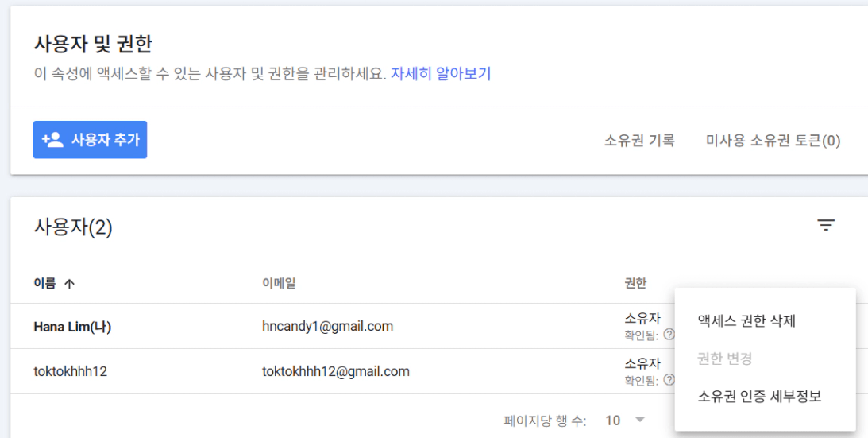This screenshot has width=868, height=438.
Task: Open 소유권 기록
Action: 639,141
